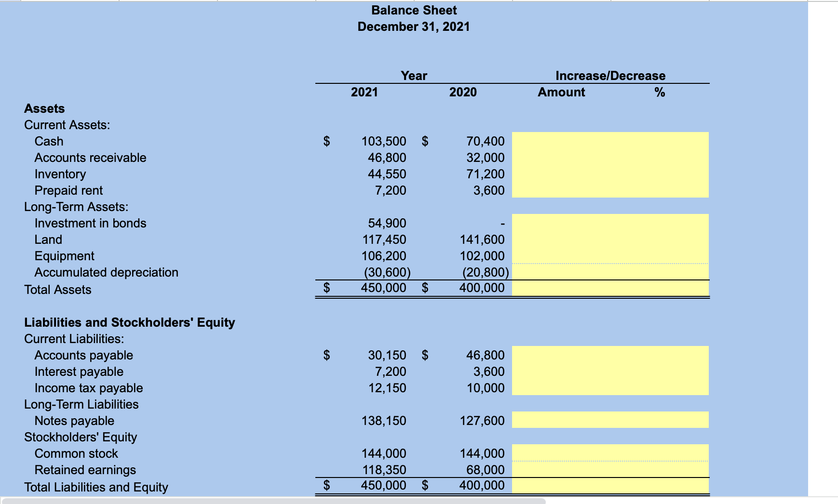
Task: Select the Inventory label cell
Action: tap(60, 174)
